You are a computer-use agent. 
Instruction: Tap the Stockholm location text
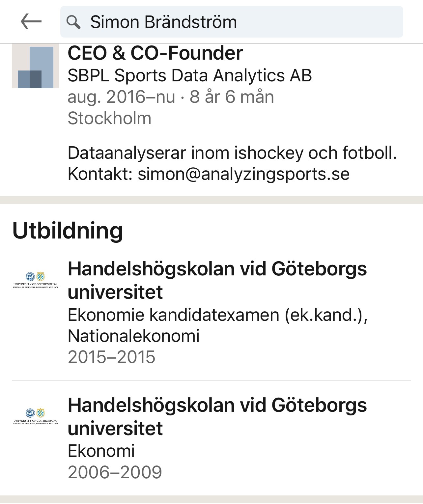click(109, 118)
